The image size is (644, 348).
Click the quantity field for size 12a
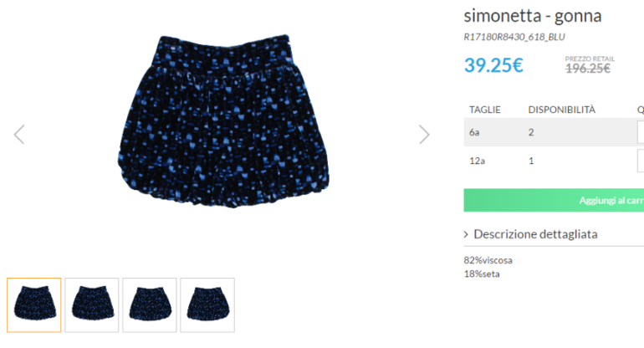tap(641, 161)
